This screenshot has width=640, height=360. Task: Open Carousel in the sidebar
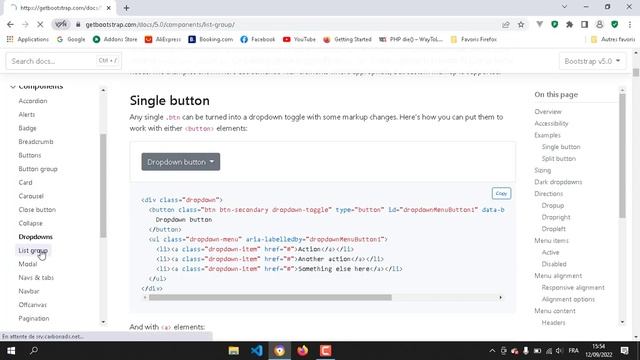click(31, 196)
